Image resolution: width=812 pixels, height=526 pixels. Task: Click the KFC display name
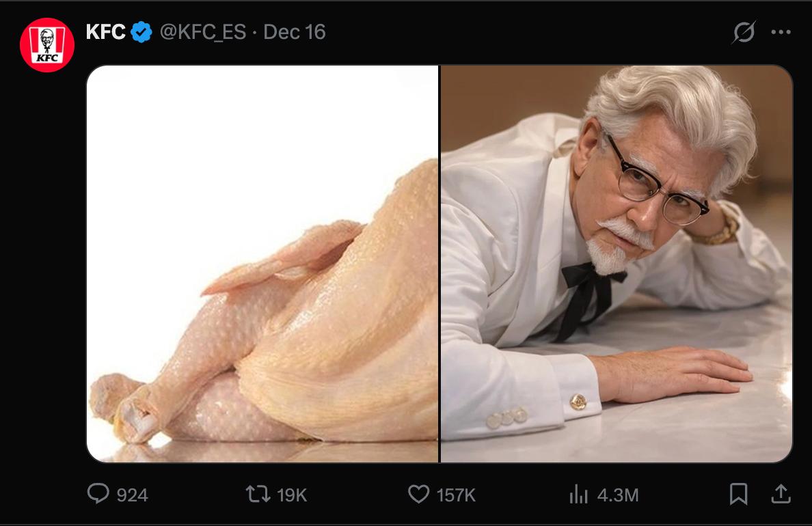(x=105, y=32)
